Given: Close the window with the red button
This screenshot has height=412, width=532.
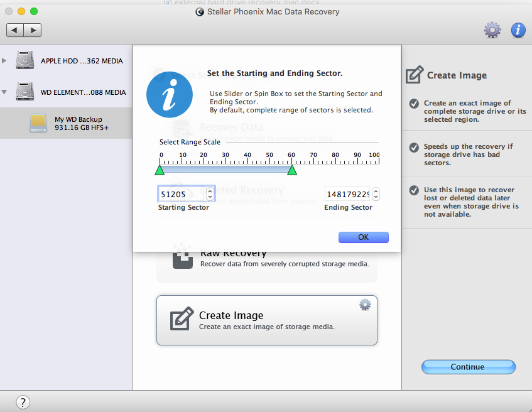Looking at the screenshot, I should coord(9,11).
